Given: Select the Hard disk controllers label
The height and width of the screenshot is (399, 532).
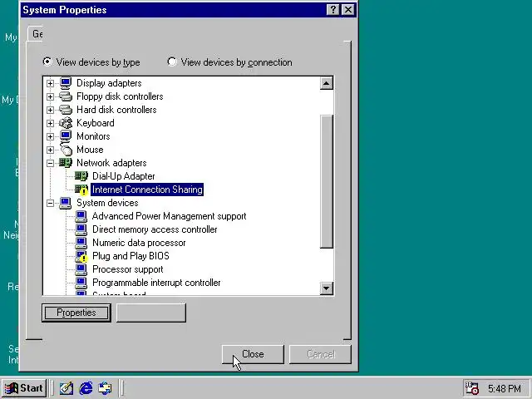Looking at the screenshot, I should [x=116, y=110].
